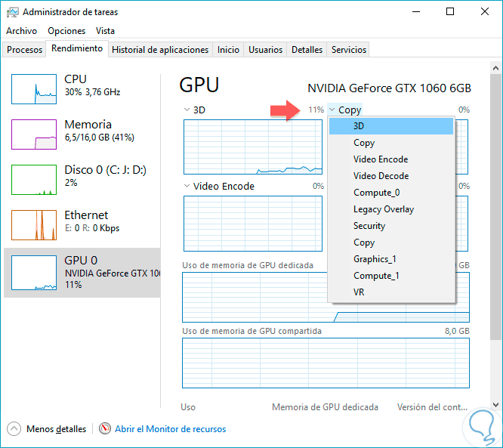Open the Abrir el Monitor de recursos link
This screenshot has width=503, height=448.
click(x=170, y=428)
